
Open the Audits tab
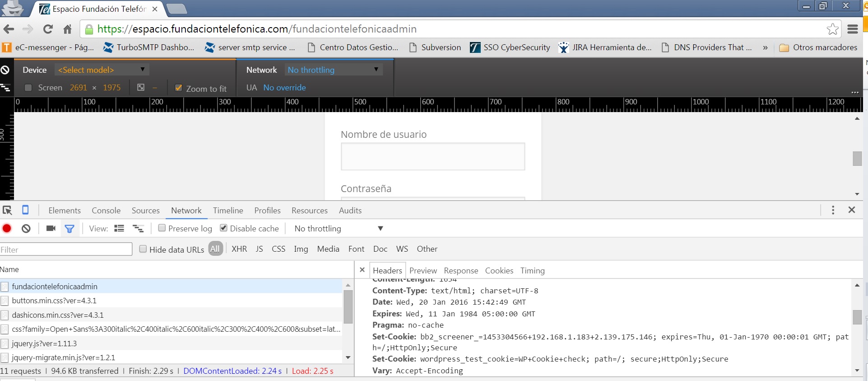(x=350, y=210)
